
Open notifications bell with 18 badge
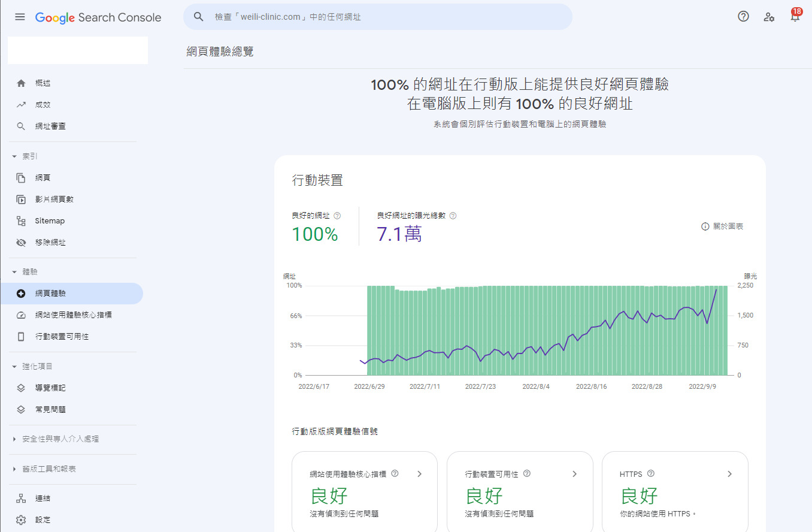[x=795, y=16]
